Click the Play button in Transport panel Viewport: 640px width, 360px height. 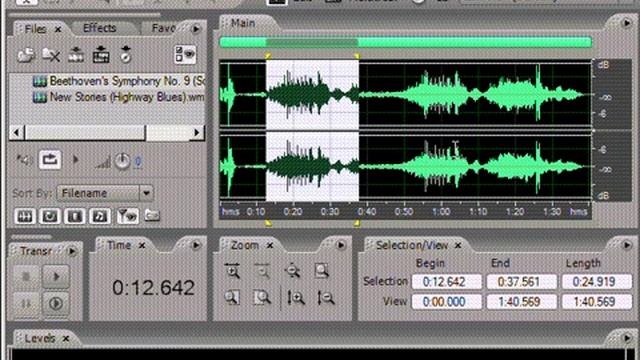tap(56, 276)
